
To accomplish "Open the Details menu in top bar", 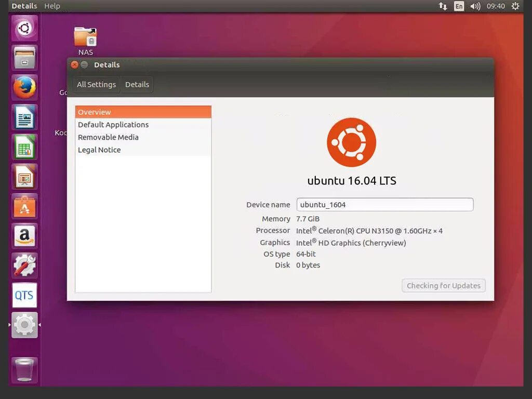I will point(24,6).
